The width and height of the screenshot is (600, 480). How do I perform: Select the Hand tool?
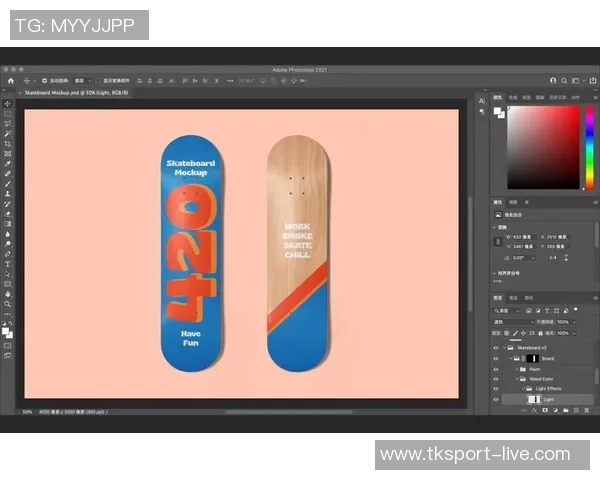[7, 293]
